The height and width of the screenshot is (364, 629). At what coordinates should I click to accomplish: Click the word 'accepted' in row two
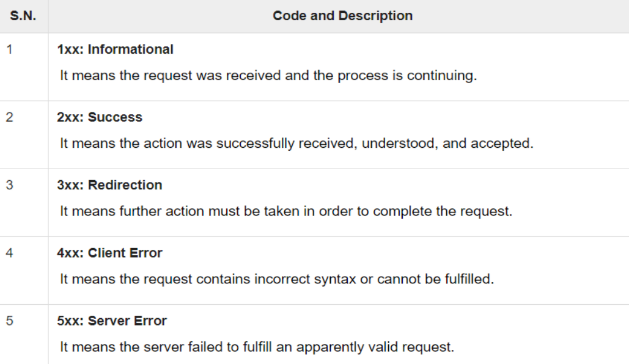pos(502,144)
